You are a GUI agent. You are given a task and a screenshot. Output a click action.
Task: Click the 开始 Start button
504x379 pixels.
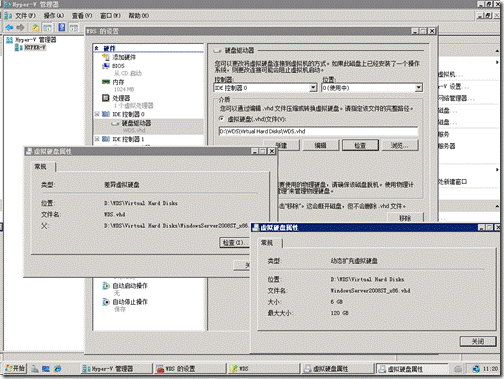15,368
